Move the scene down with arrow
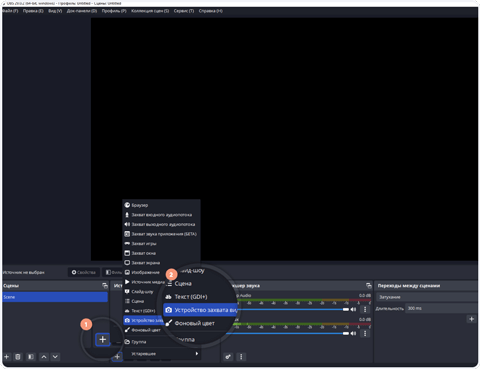The height and width of the screenshot is (369, 480). [55, 357]
